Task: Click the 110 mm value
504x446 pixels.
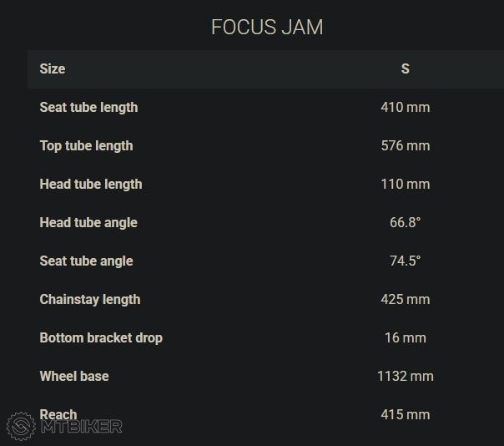Action: point(405,184)
